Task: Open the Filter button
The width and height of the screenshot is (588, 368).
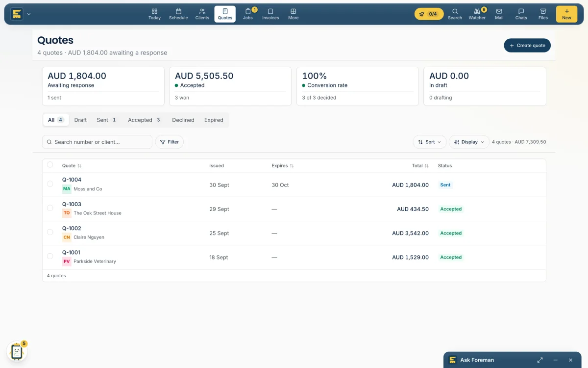Action: 170,142
